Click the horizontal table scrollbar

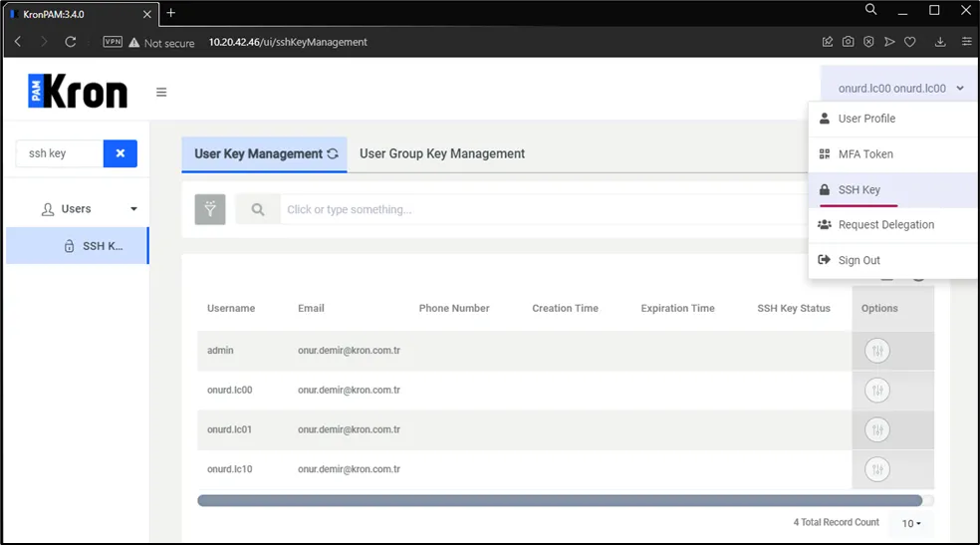point(559,500)
